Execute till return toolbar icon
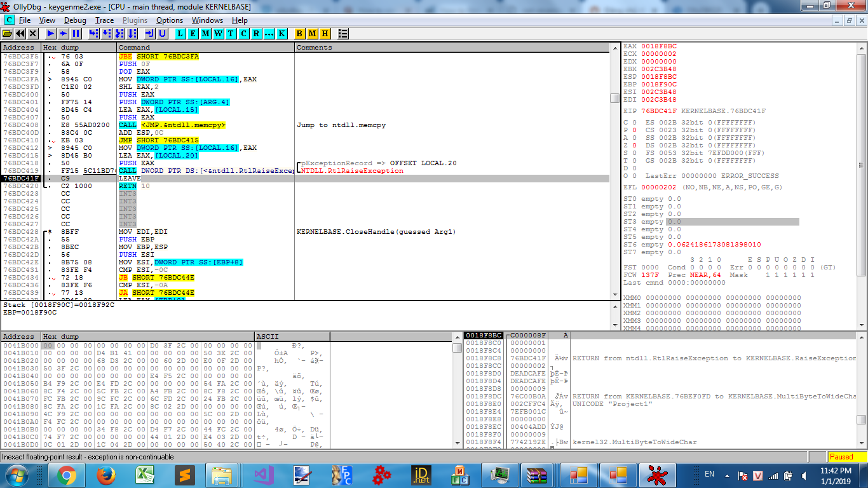Screen dimensions: 868x488 150,33
